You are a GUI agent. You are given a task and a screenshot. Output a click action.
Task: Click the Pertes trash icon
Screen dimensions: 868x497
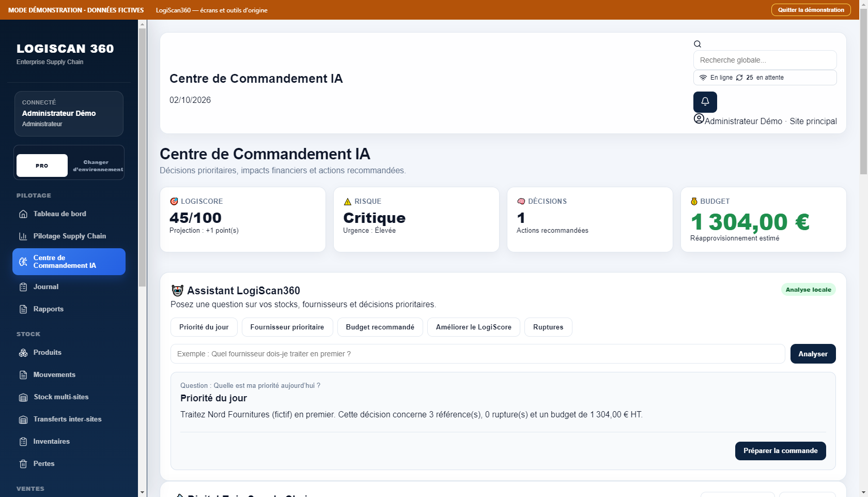tap(23, 464)
